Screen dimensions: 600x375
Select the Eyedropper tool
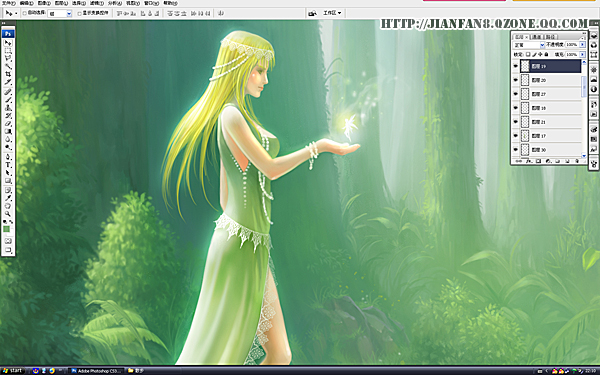point(8,198)
